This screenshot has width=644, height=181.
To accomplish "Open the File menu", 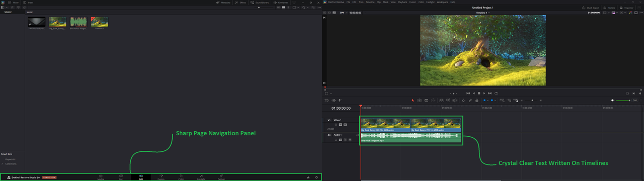I will (x=348, y=2).
